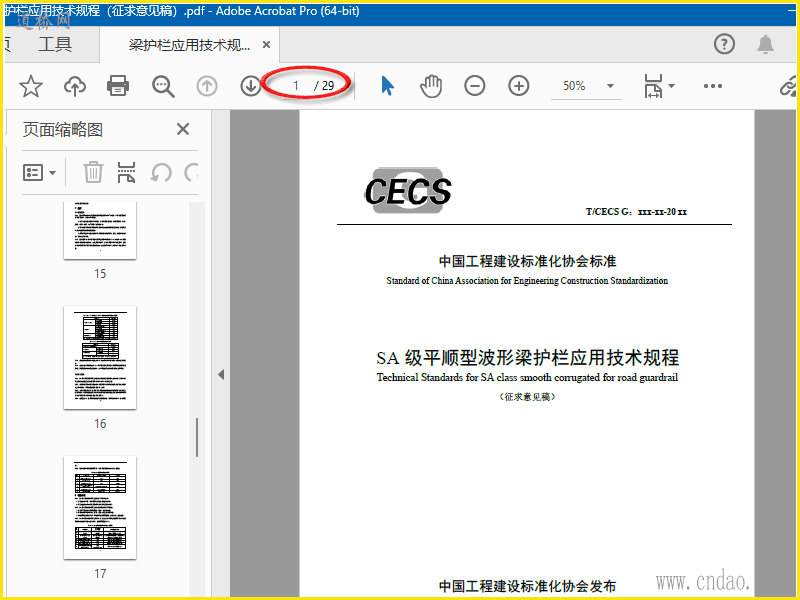This screenshot has height=600, width=800.
Task: Click the insert/extract pages icon
Action: pos(126,172)
